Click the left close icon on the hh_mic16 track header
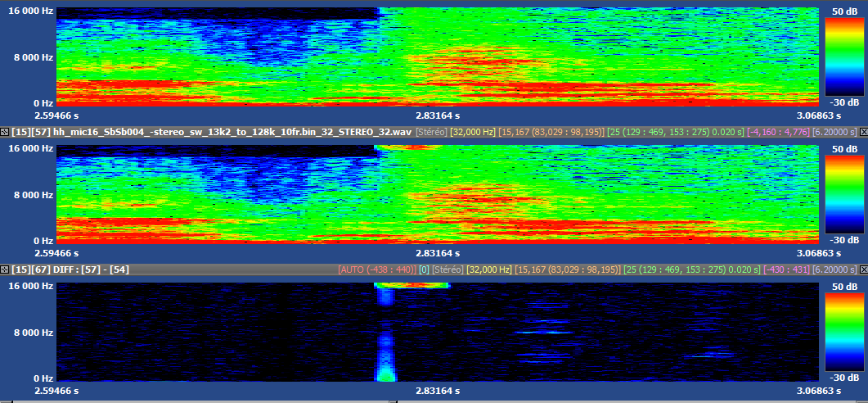The height and width of the screenshot is (403, 868). pyautogui.click(x=5, y=132)
